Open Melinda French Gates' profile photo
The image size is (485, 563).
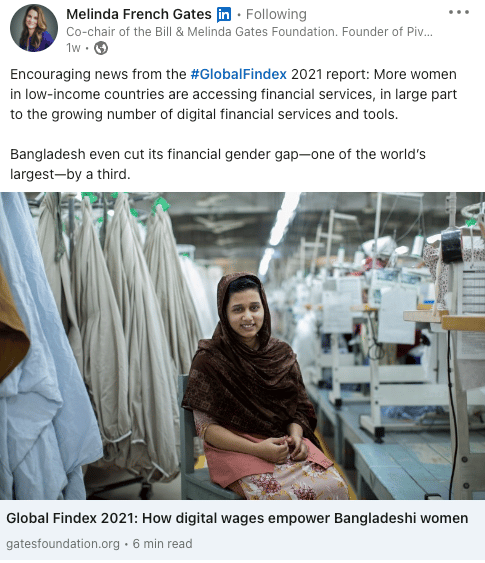point(34,28)
